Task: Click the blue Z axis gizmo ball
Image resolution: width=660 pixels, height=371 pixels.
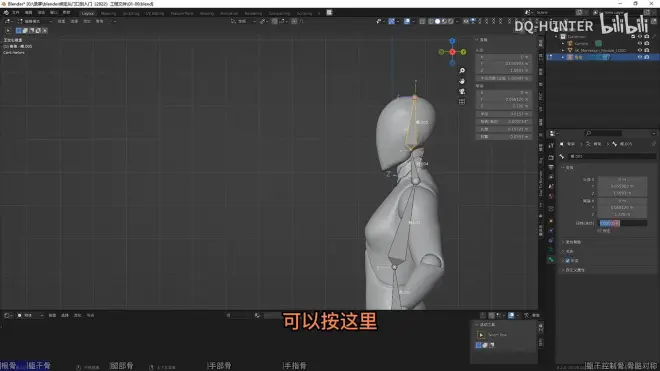Action: [x=452, y=41]
